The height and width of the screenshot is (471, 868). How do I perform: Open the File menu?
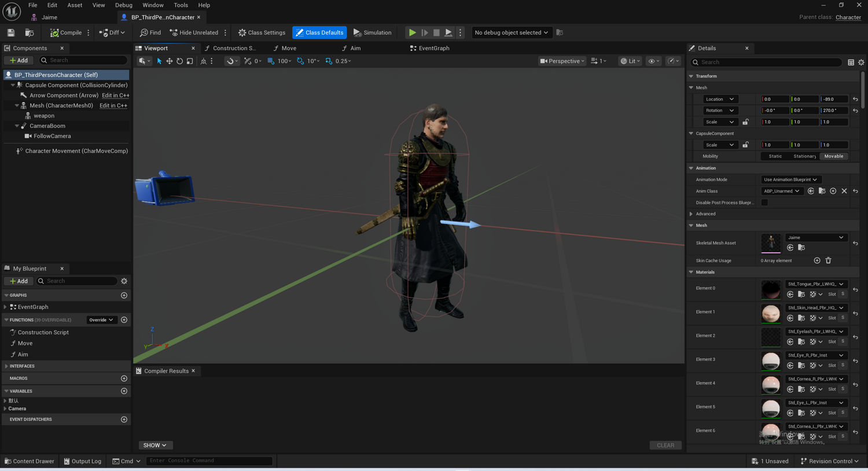(x=32, y=5)
